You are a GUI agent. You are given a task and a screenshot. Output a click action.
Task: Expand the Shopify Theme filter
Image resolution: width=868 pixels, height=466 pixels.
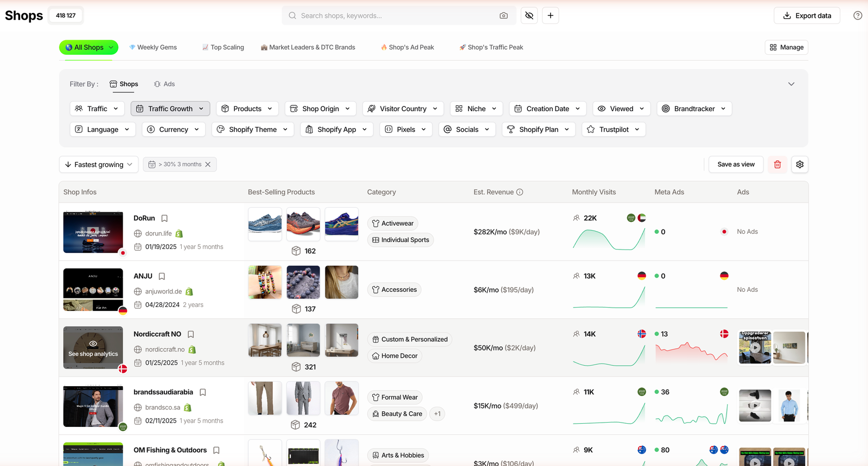click(253, 129)
